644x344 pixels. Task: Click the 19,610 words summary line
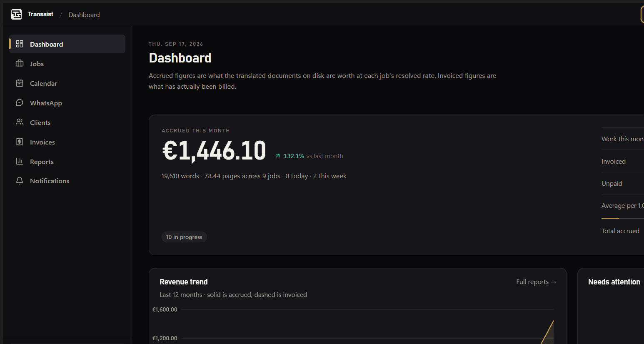click(x=254, y=176)
